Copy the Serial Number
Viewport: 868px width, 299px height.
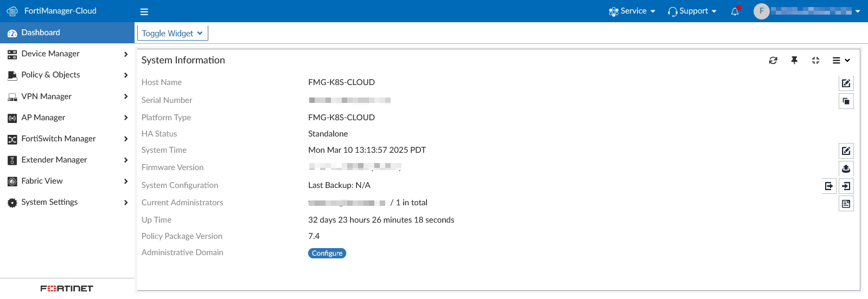coord(846,101)
